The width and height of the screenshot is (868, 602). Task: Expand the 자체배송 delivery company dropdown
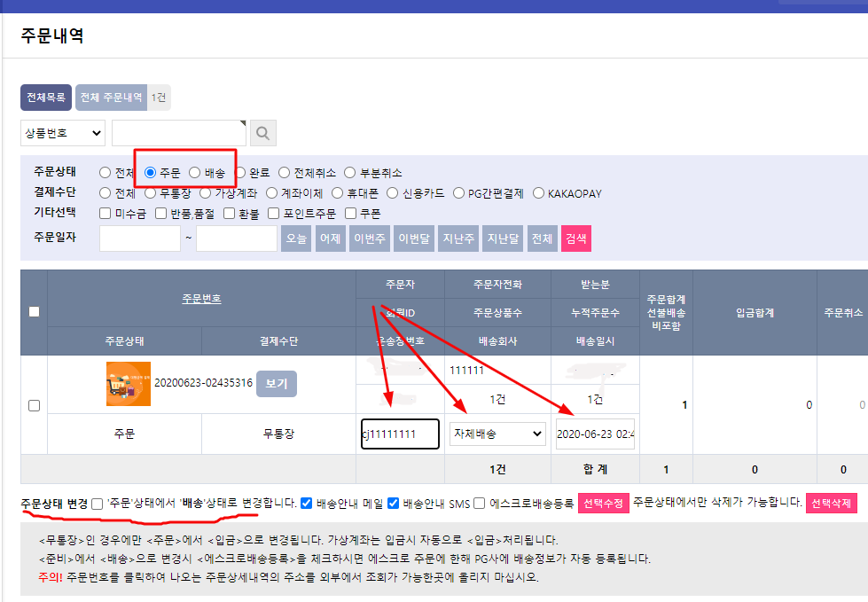[x=497, y=434]
